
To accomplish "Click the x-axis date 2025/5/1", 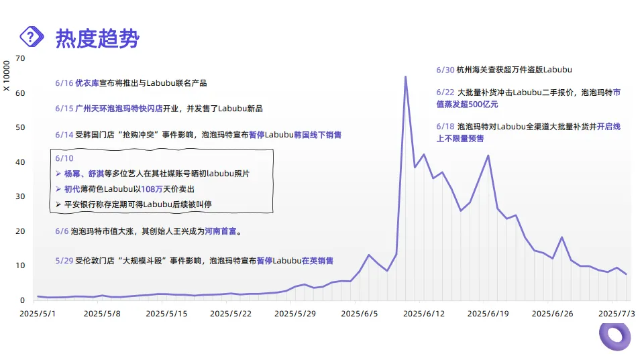I will tap(38, 314).
